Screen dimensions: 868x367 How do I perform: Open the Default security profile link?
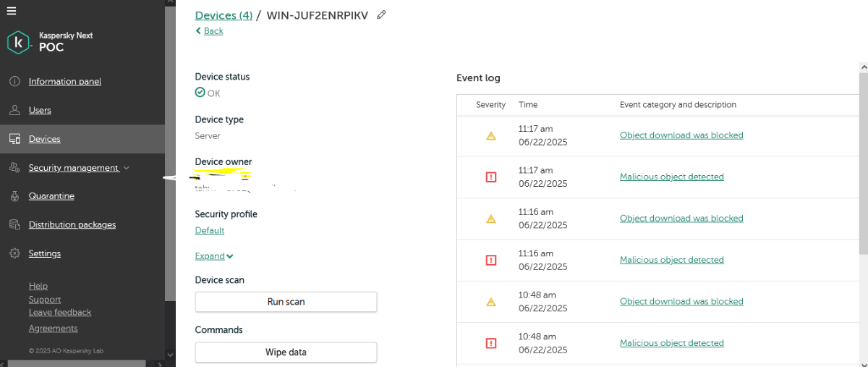point(210,230)
